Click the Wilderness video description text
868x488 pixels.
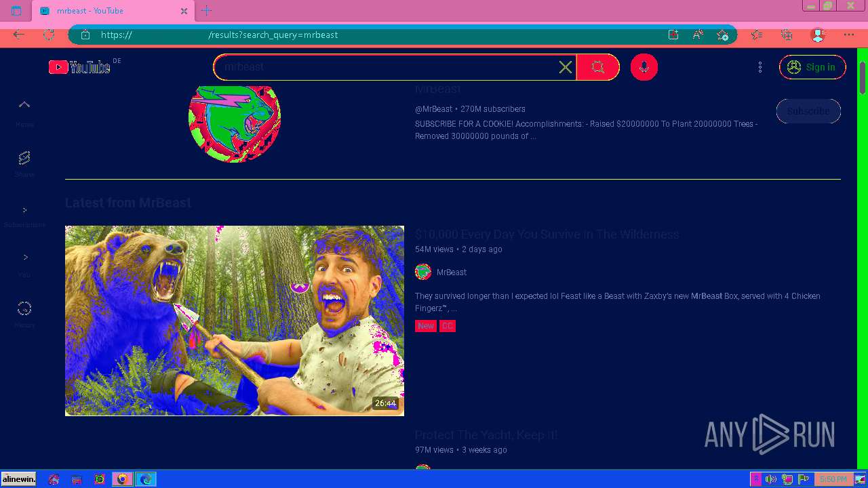[618, 302]
